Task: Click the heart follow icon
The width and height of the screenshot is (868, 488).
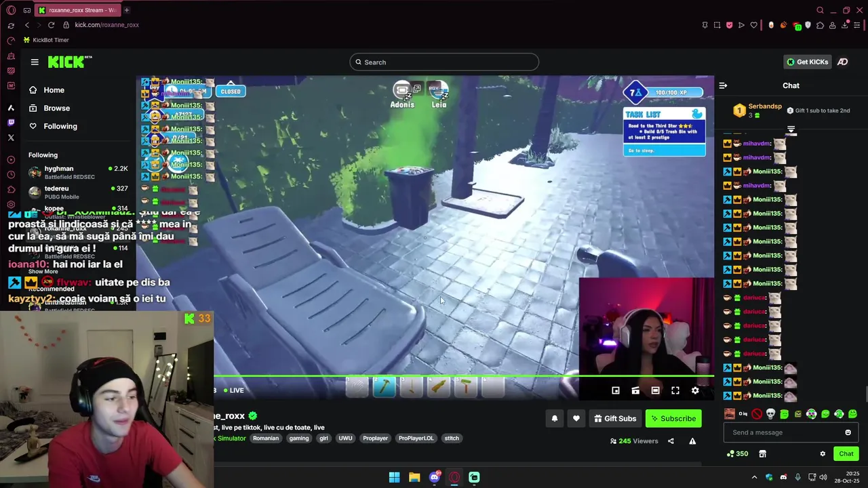Action: [x=576, y=419]
